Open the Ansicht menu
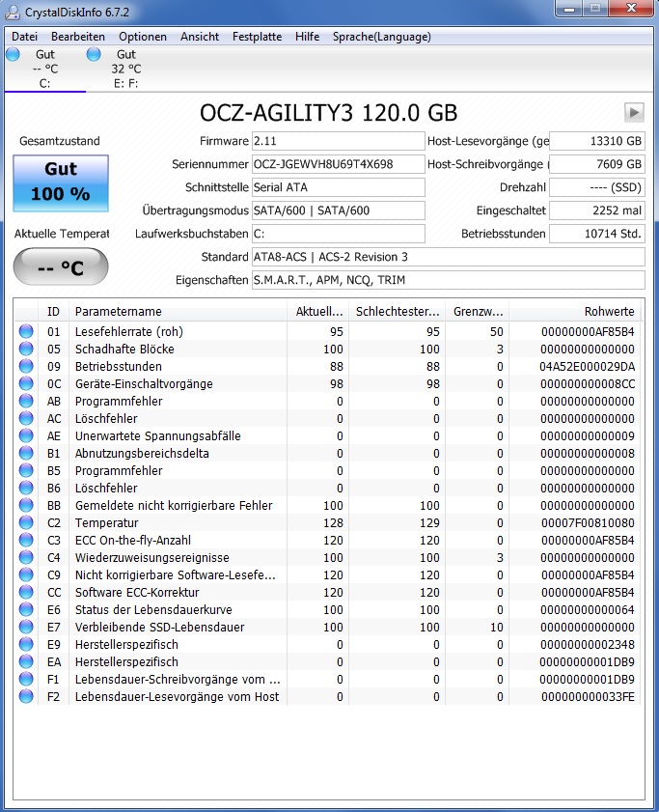 click(200, 37)
